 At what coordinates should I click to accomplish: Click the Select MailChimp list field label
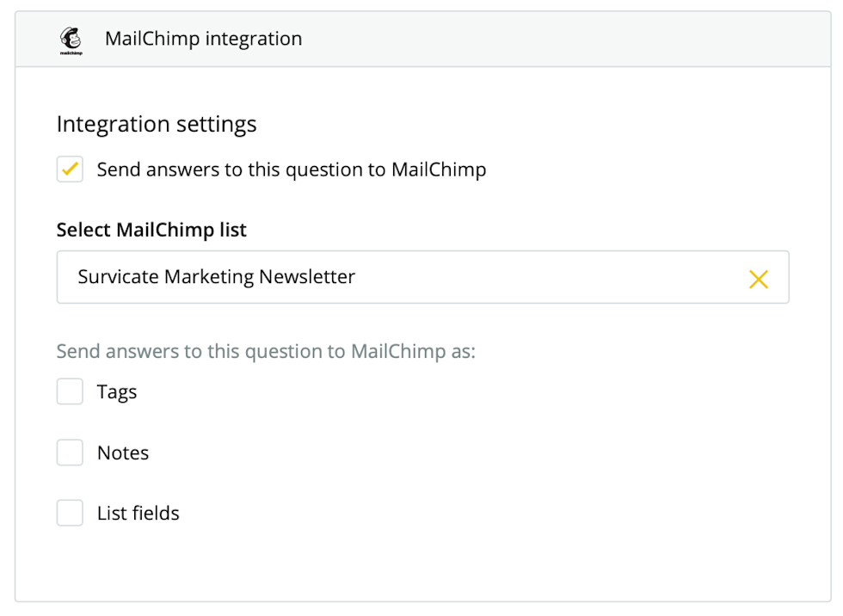[151, 230]
